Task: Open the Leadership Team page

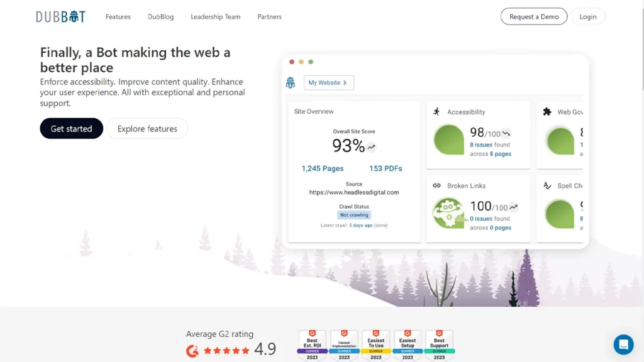Action: click(216, 17)
